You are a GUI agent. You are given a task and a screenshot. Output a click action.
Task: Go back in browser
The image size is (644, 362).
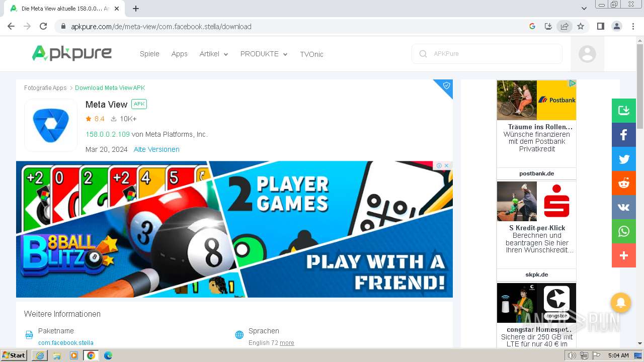11,26
